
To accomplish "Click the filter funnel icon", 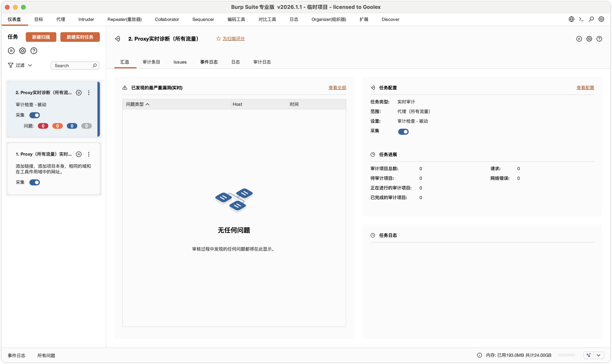I will point(10,65).
